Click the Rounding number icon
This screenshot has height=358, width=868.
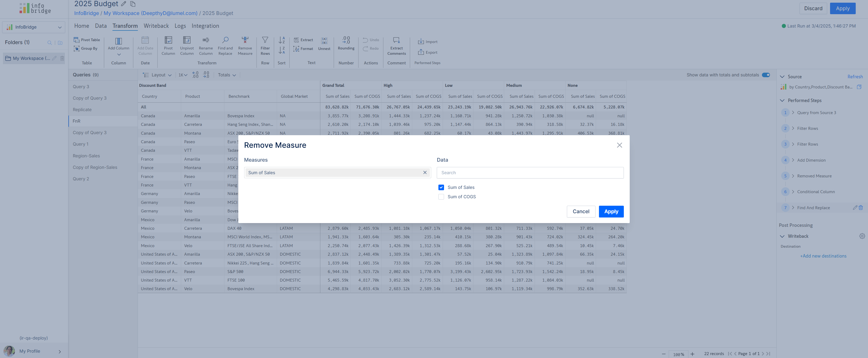(346, 40)
